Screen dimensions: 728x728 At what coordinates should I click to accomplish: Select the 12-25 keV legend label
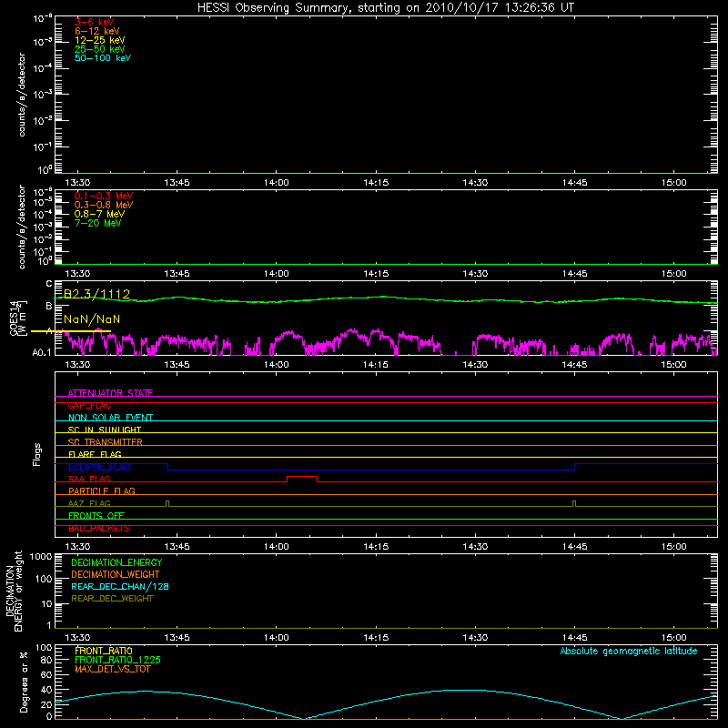pos(100,40)
